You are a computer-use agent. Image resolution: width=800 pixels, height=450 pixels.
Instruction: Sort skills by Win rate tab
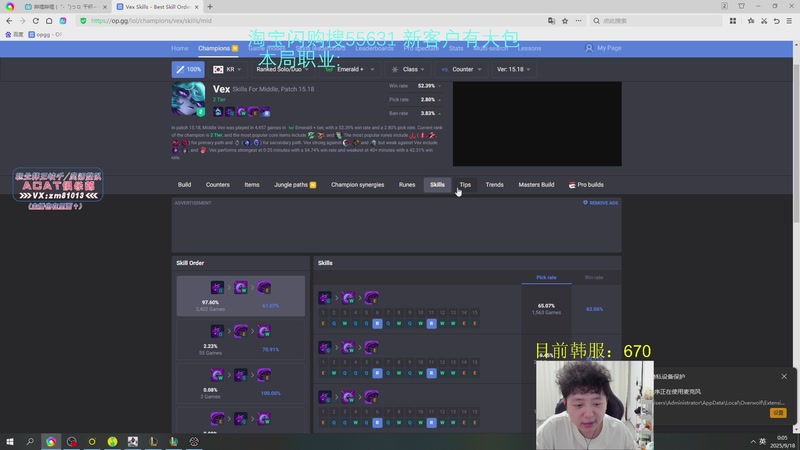(x=594, y=278)
